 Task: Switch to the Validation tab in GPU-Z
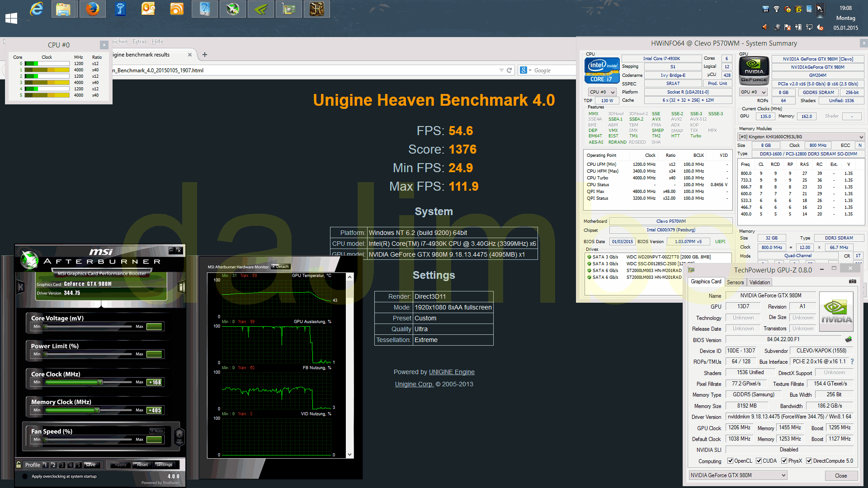click(x=759, y=282)
